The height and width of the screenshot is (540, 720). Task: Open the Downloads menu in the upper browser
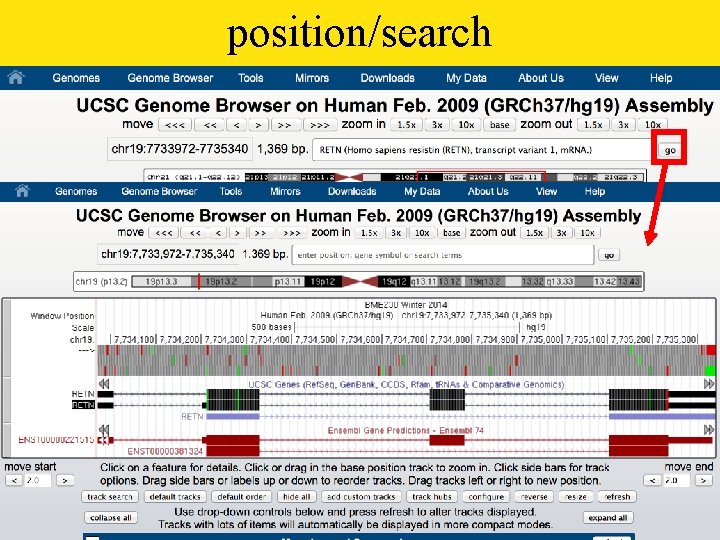(388, 78)
